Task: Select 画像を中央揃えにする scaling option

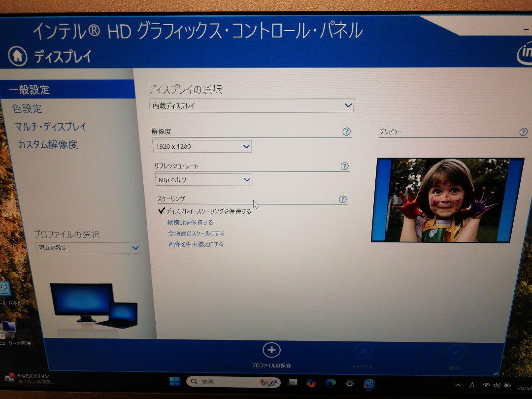Action: [196, 244]
